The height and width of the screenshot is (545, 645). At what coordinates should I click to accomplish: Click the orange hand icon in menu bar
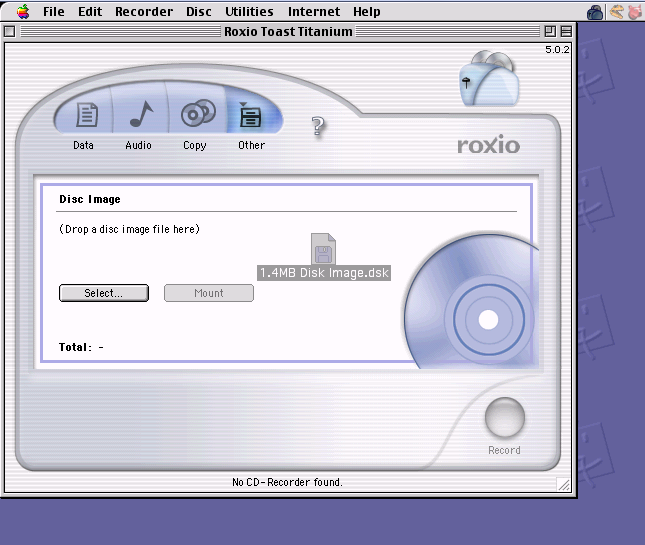pos(616,12)
